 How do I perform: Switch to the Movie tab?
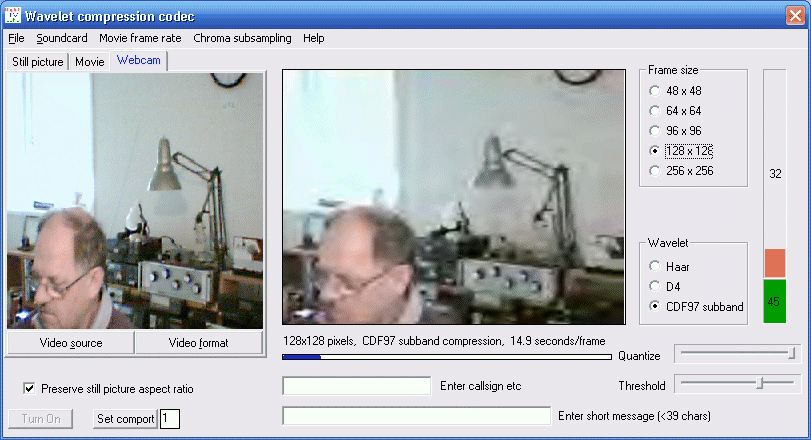tap(89, 62)
